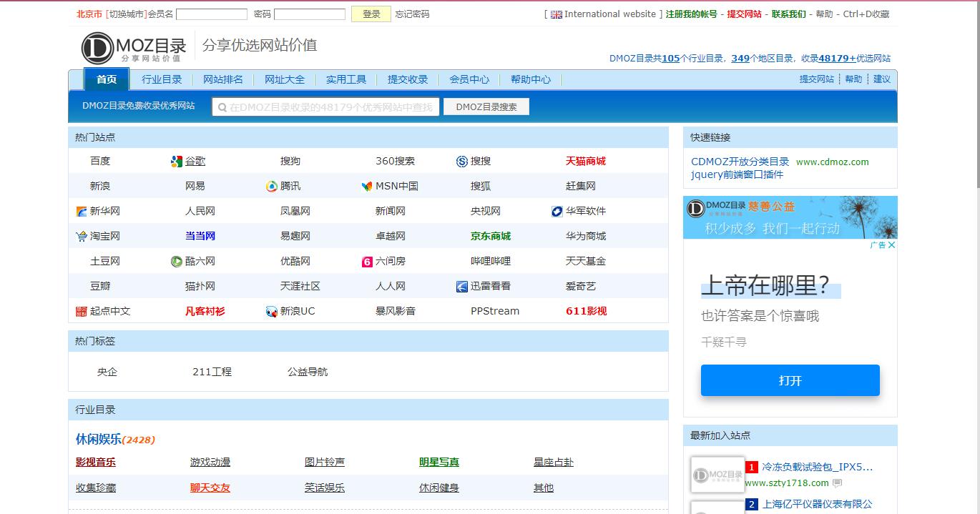The height and width of the screenshot is (514, 980).
Task: Click the Google icon beside 谷歌
Action: [175, 161]
